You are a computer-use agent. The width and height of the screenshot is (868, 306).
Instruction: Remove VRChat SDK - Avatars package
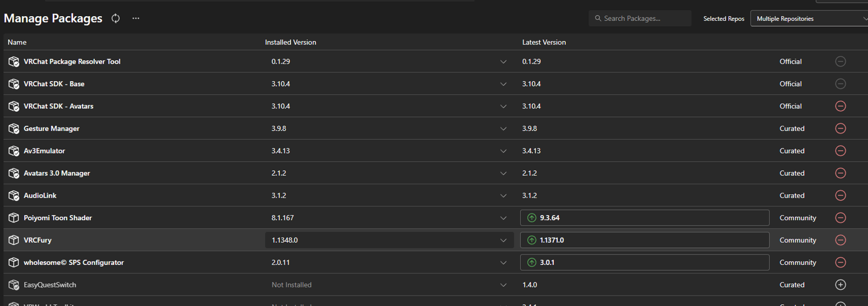click(x=841, y=106)
